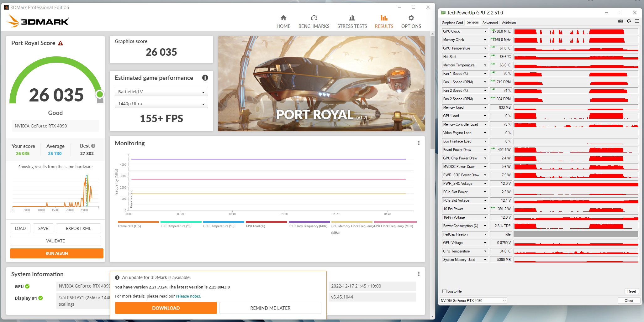Go to the HOME section in 3DMark
Viewport: 644px width, 322px height.
click(x=283, y=22)
